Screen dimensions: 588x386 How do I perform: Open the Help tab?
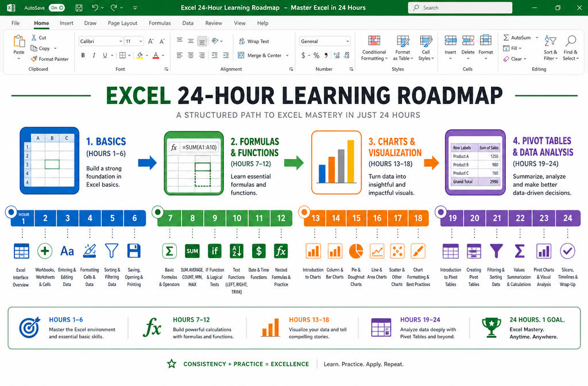click(262, 23)
